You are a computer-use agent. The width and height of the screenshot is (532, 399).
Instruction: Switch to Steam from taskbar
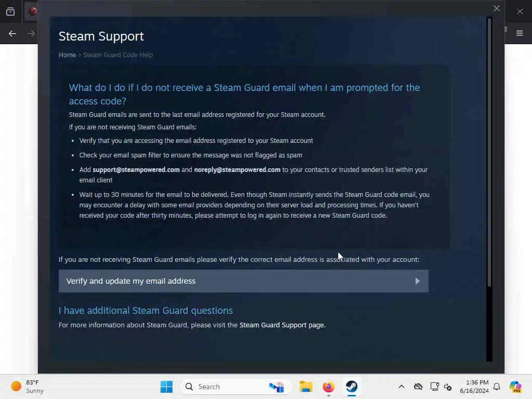click(x=352, y=387)
